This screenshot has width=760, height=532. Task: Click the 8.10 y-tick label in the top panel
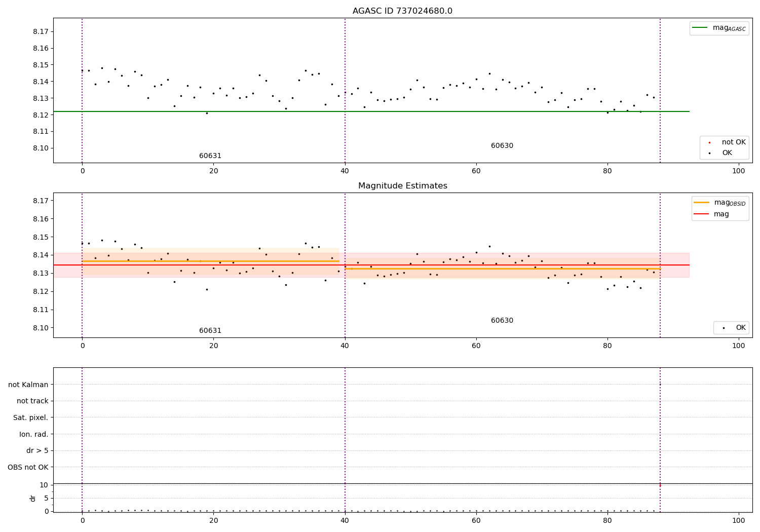tap(41, 148)
